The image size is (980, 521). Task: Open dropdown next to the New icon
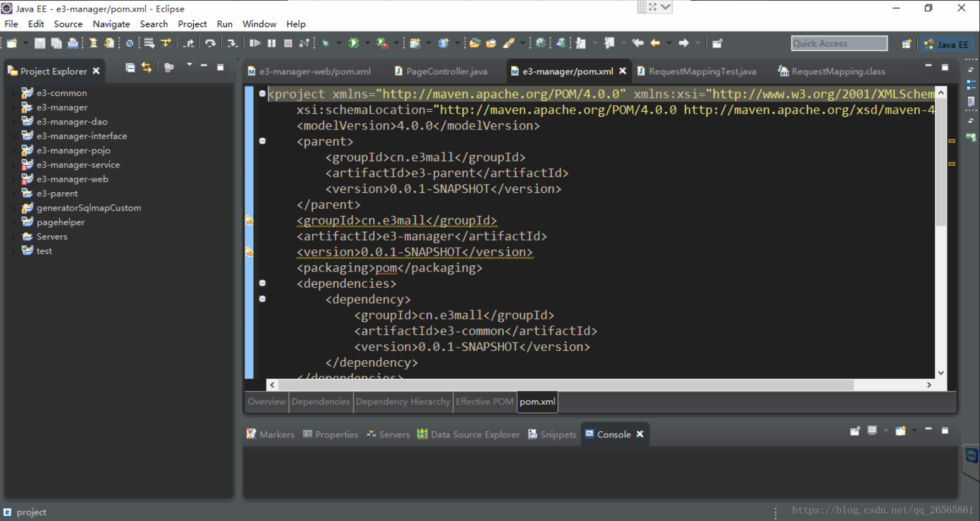click(x=25, y=43)
